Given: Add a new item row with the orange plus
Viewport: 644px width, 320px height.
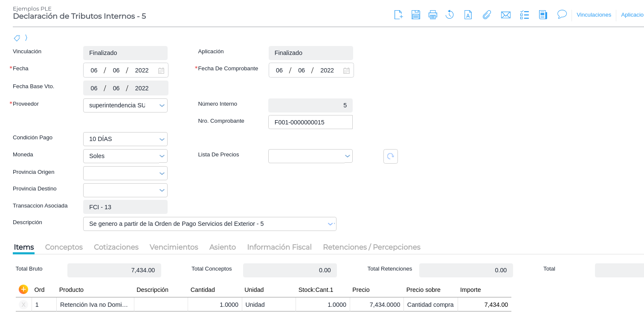Looking at the screenshot, I should 23,289.
